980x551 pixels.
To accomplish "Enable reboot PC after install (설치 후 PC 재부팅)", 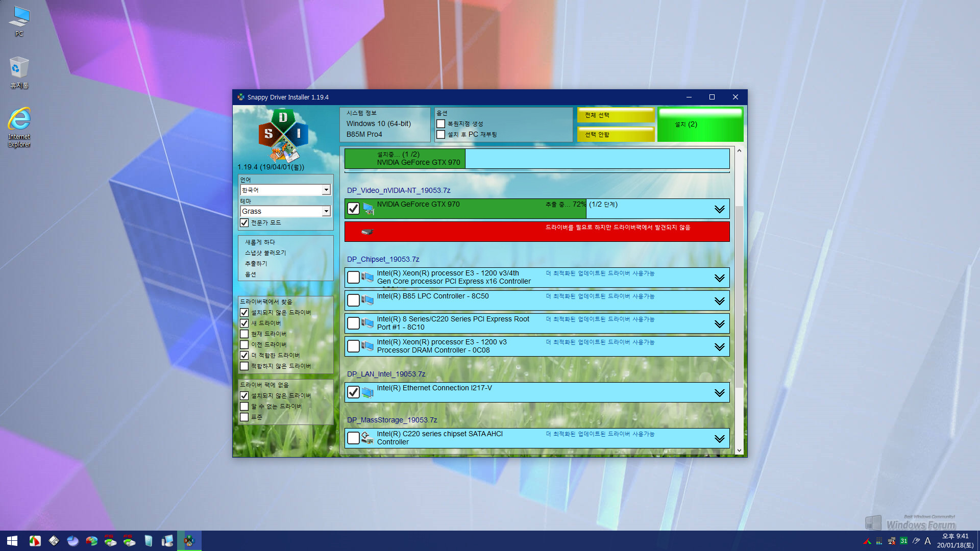I will coord(441,135).
